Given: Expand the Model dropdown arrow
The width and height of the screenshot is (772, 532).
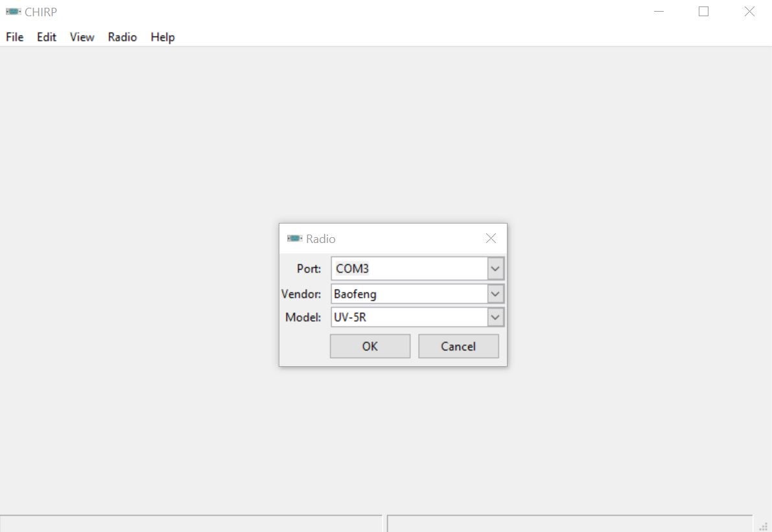Looking at the screenshot, I should [x=495, y=317].
